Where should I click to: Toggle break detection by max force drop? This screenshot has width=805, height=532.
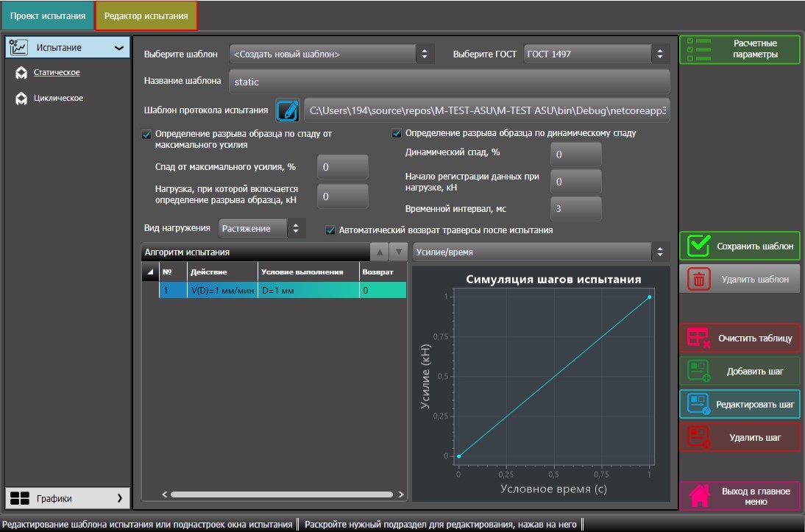click(146, 135)
